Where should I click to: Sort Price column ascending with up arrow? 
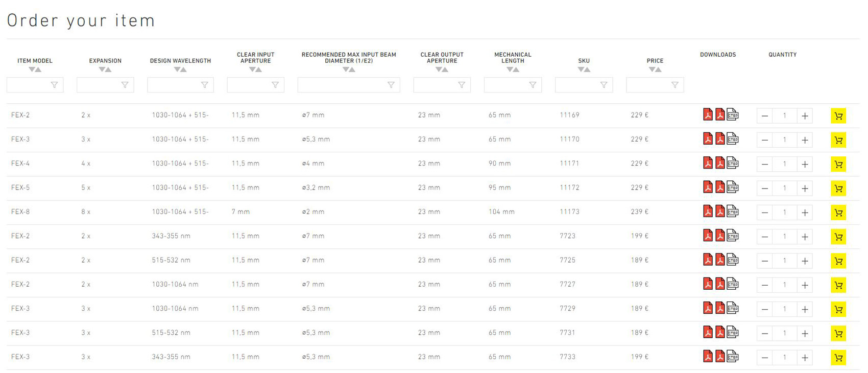(659, 69)
